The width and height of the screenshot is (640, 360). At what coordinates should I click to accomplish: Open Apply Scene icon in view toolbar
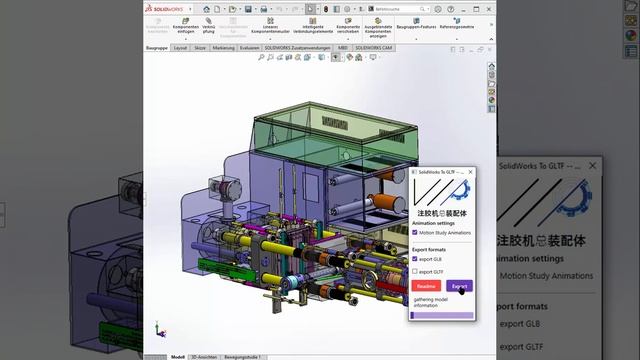[358, 58]
